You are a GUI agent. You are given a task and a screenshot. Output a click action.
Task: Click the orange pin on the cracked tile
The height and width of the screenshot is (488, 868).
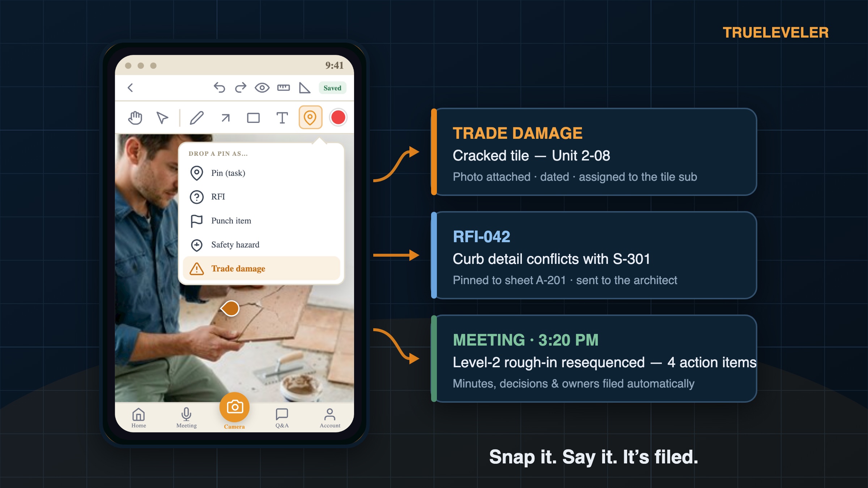(x=230, y=308)
